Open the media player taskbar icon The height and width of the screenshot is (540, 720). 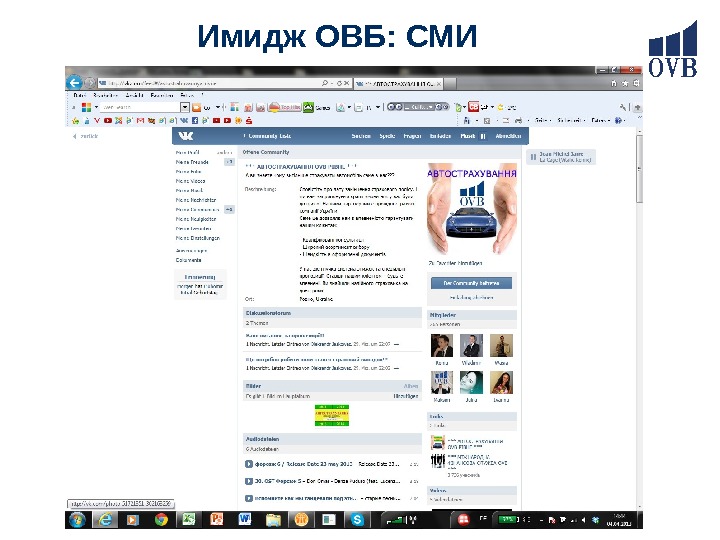coord(133,520)
